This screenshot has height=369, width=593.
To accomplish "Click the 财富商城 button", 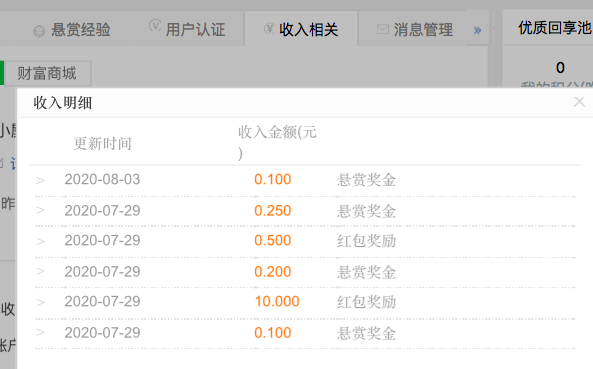I will (x=47, y=73).
